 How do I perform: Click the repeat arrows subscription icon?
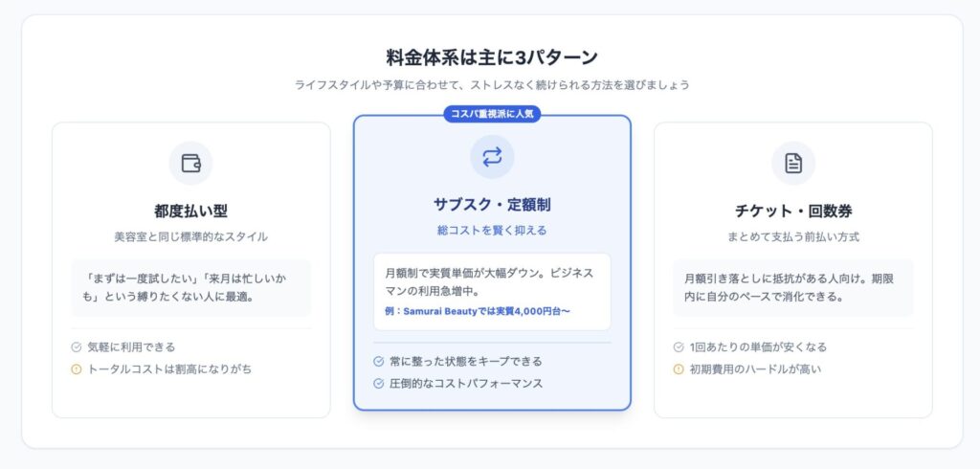tap(492, 157)
